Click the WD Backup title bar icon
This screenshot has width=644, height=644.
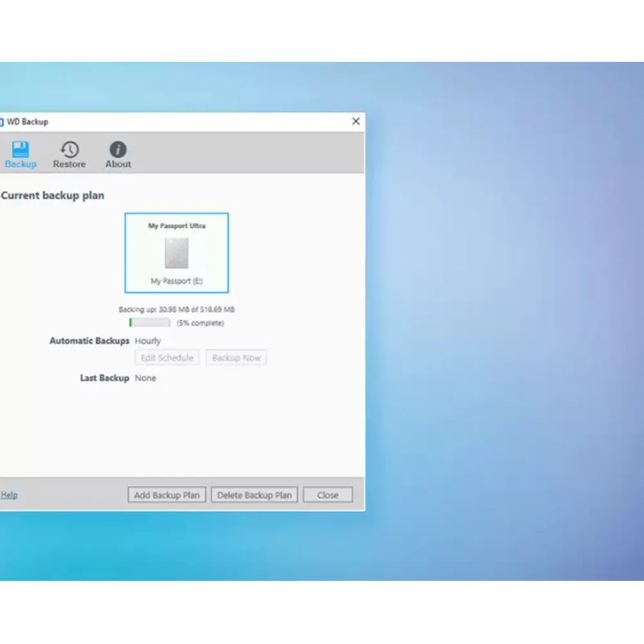click(2, 122)
